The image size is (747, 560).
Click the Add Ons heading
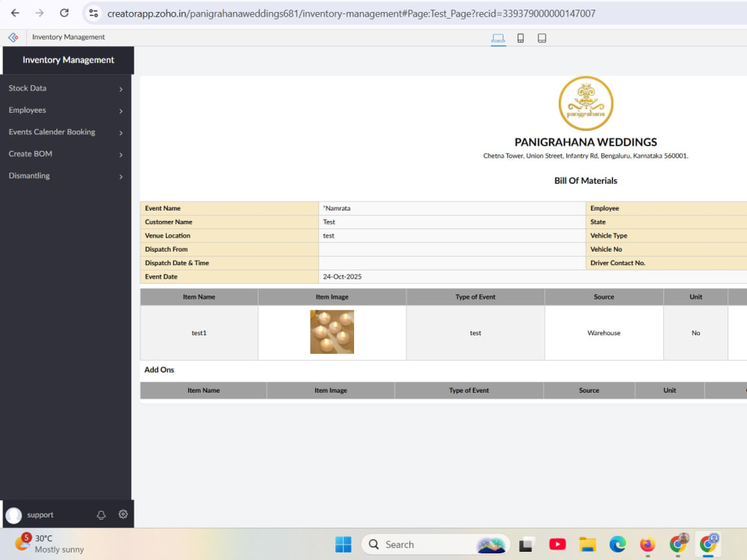click(x=159, y=370)
